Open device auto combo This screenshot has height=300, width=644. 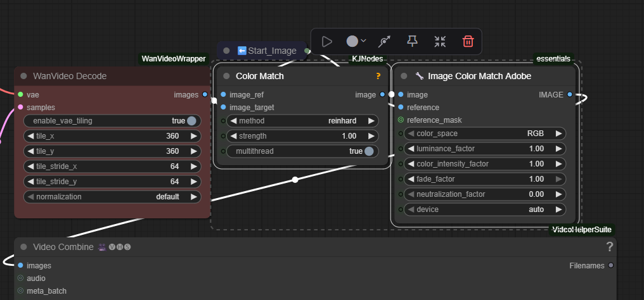coord(485,209)
